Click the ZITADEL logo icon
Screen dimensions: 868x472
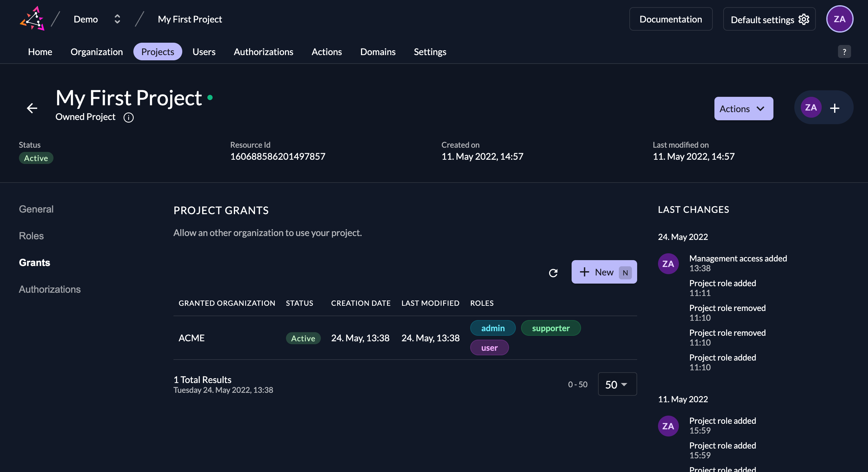click(32, 19)
